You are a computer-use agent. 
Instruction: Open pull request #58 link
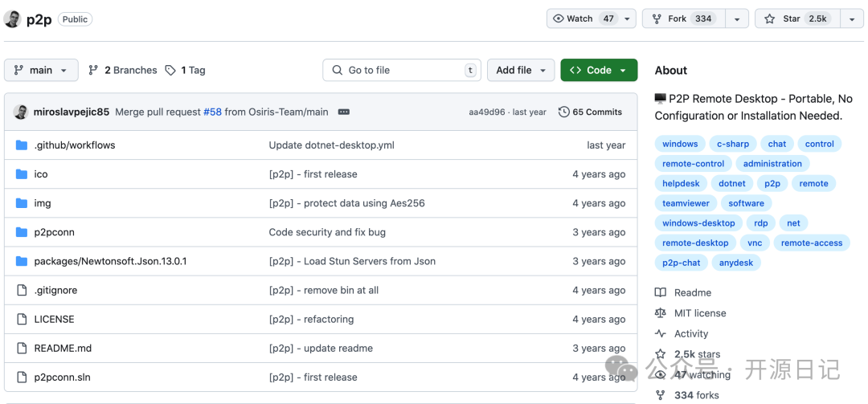212,112
